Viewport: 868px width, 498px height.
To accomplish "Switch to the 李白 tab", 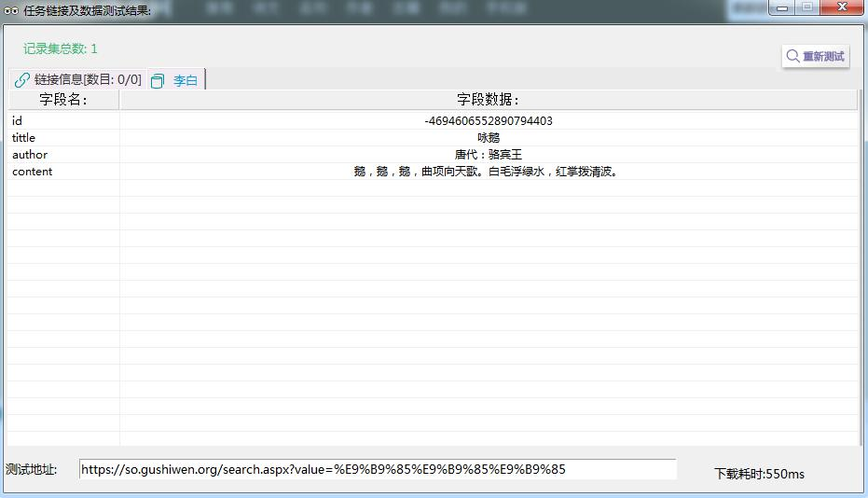I will (x=176, y=80).
